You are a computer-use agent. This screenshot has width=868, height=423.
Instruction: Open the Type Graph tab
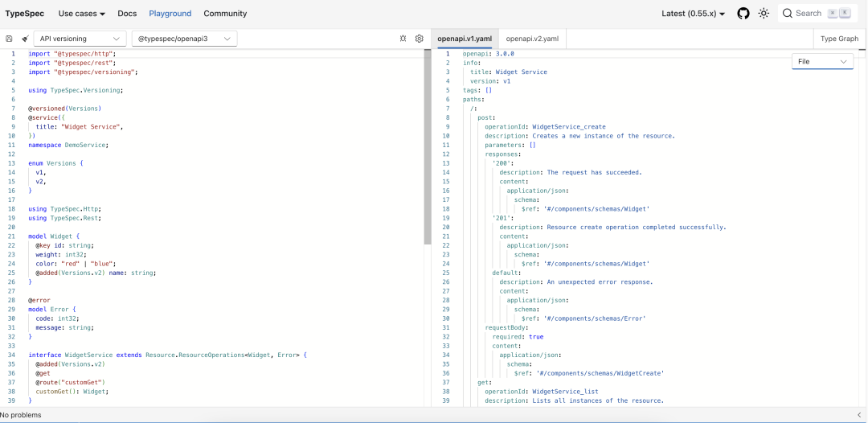pyautogui.click(x=839, y=39)
